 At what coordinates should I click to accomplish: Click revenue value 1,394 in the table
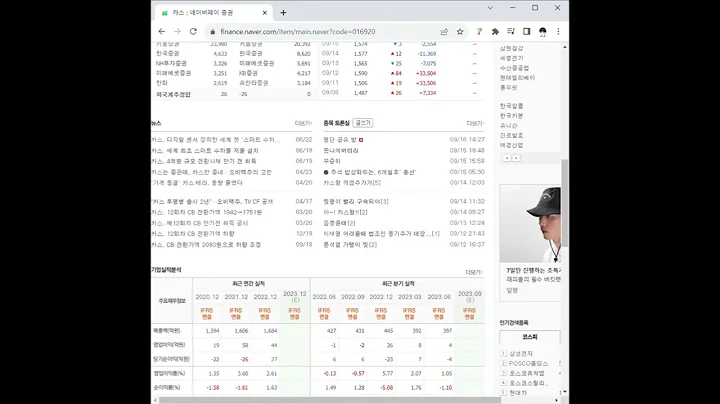pos(212,331)
